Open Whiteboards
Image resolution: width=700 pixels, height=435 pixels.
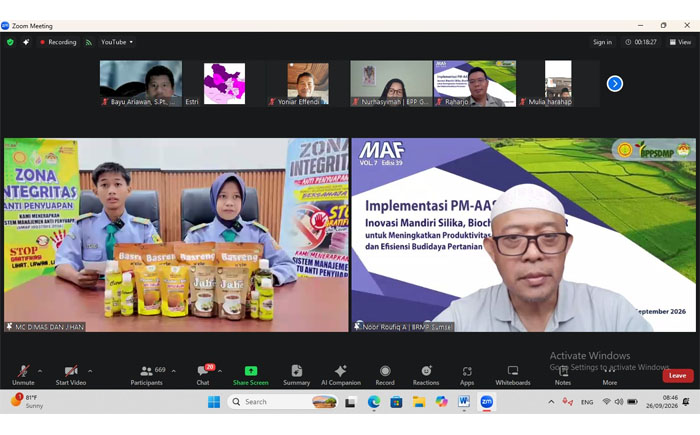513,375
